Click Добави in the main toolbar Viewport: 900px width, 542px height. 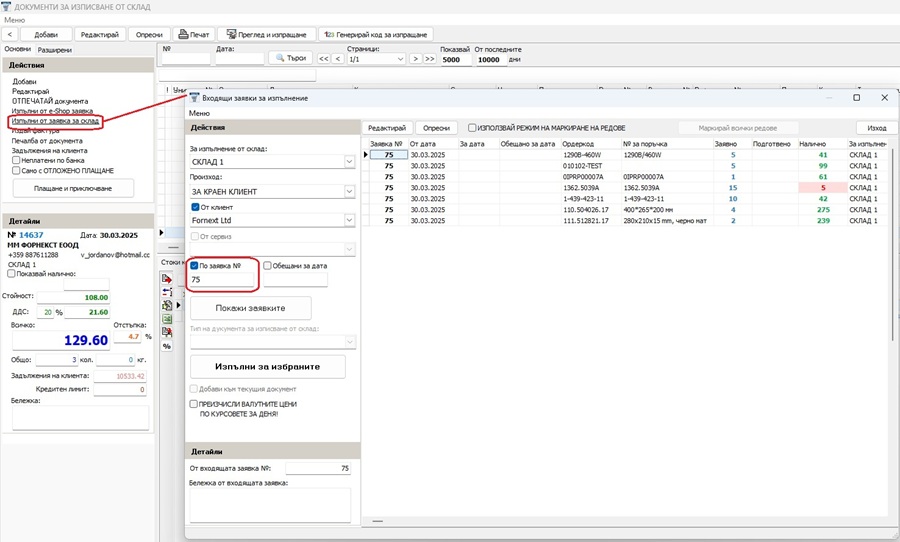(46, 34)
